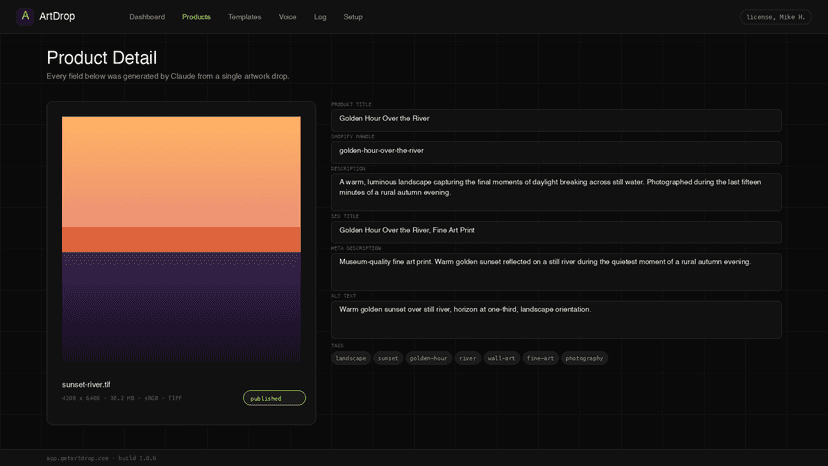Image resolution: width=828 pixels, height=466 pixels.
Task: Open the sunset river artwork preview
Action: pos(181,239)
